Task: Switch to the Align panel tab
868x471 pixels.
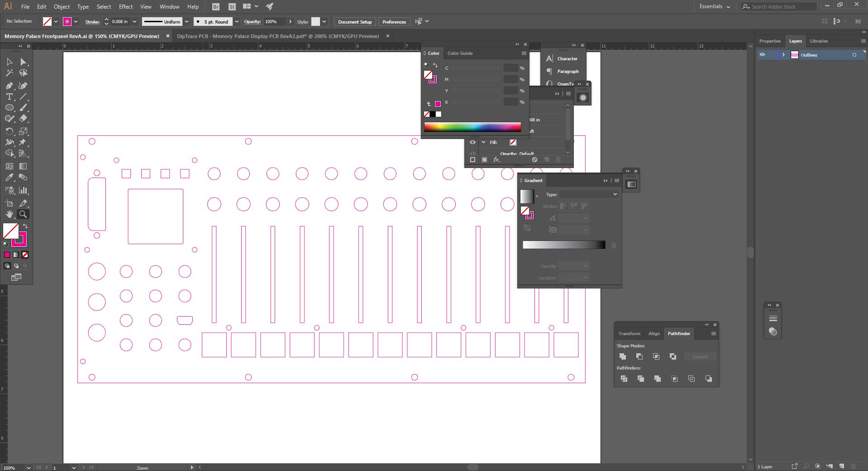Action: click(x=654, y=333)
